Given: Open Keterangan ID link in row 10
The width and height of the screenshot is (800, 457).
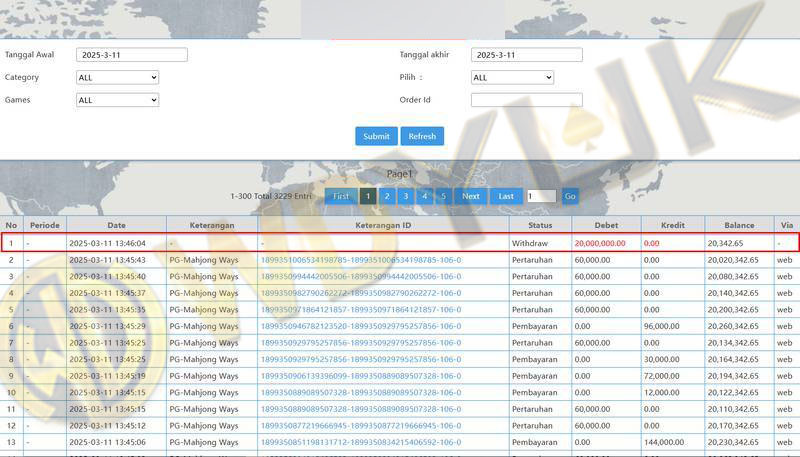Looking at the screenshot, I should click(x=361, y=393).
